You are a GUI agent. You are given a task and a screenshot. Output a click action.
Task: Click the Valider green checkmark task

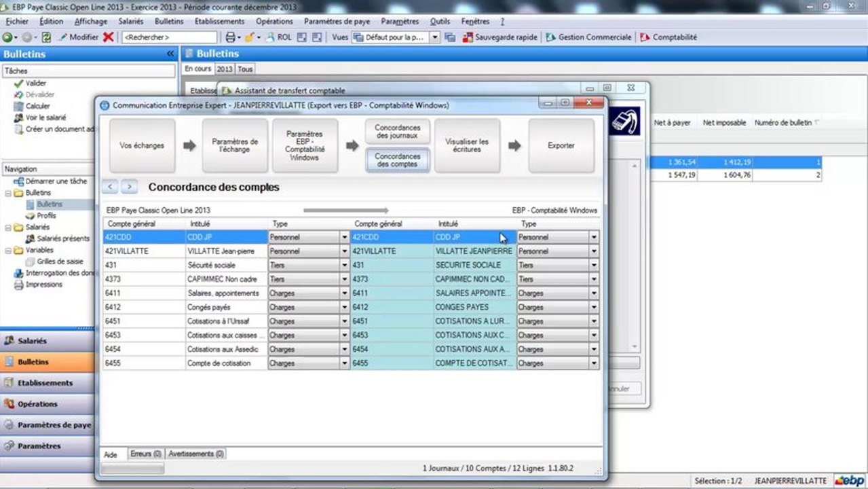[x=30, y=83]
